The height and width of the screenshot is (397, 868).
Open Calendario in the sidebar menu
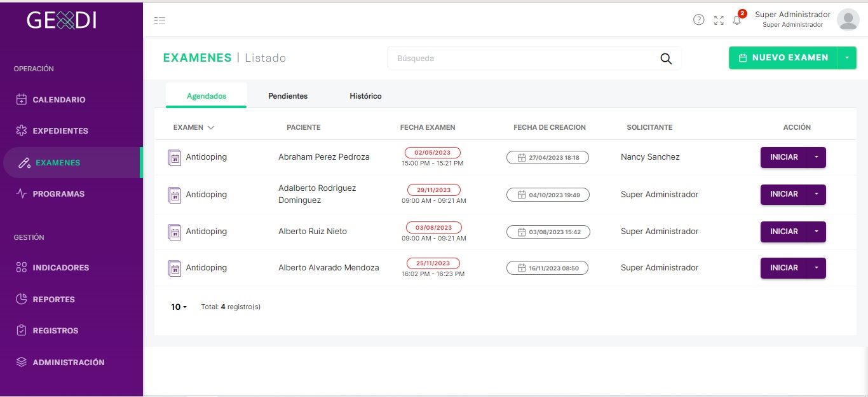tap(59, 100)
